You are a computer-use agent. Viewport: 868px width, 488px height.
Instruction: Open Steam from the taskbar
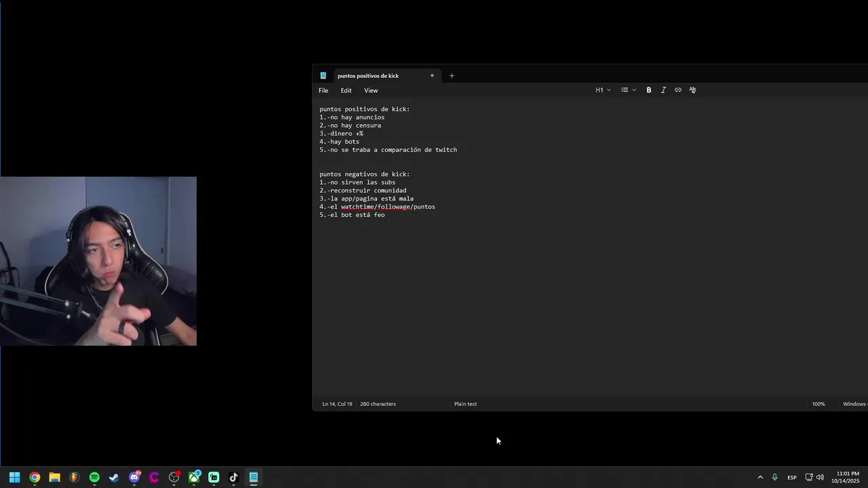click(x=114, y=477)
